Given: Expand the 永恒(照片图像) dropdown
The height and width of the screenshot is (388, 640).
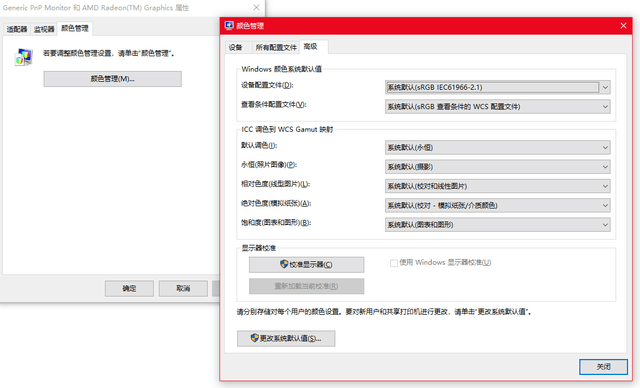Looking at the screenshot, I should tap(498, 166).
